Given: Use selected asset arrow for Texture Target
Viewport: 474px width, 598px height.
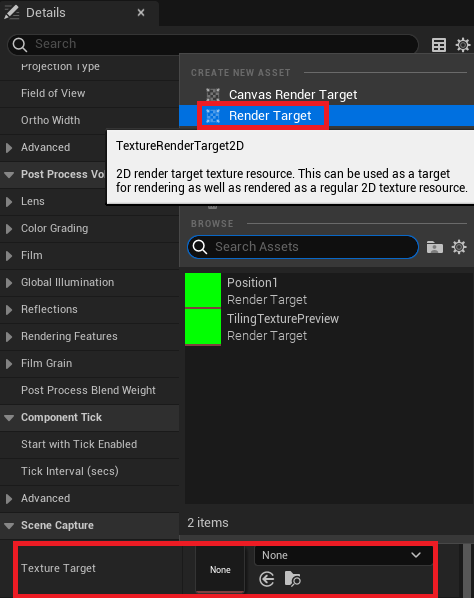Looking at the screenshot, I should pos(267,579).
